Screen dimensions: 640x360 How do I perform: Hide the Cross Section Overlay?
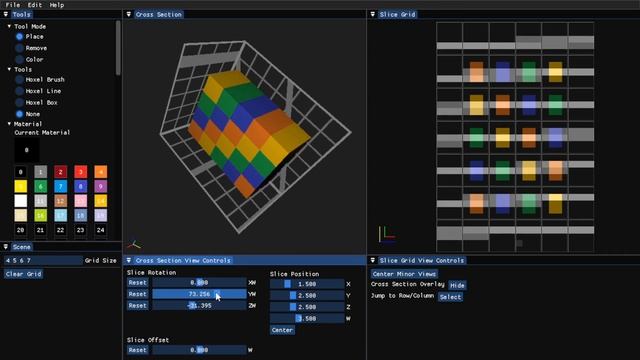[457, 285]
